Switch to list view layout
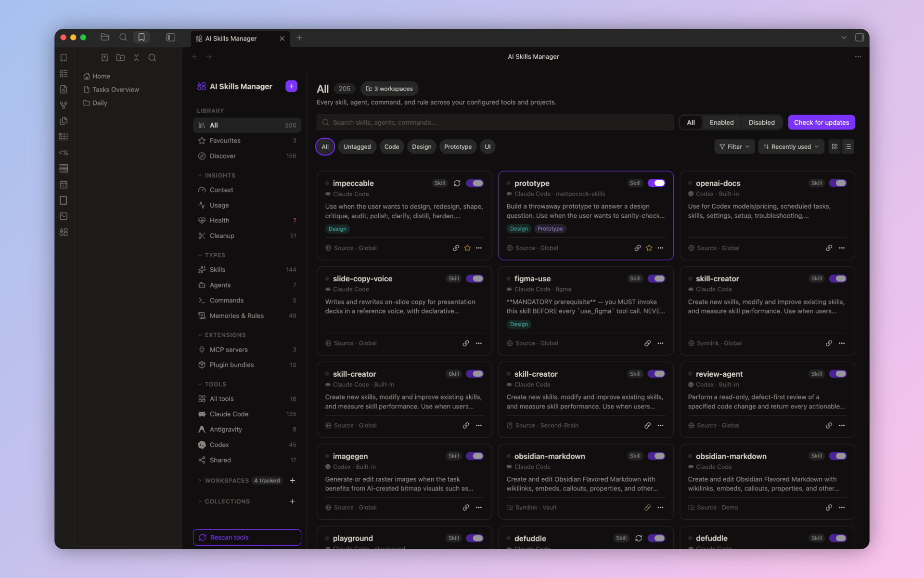This screenshot has height=578, width=924. click(848, 147)
